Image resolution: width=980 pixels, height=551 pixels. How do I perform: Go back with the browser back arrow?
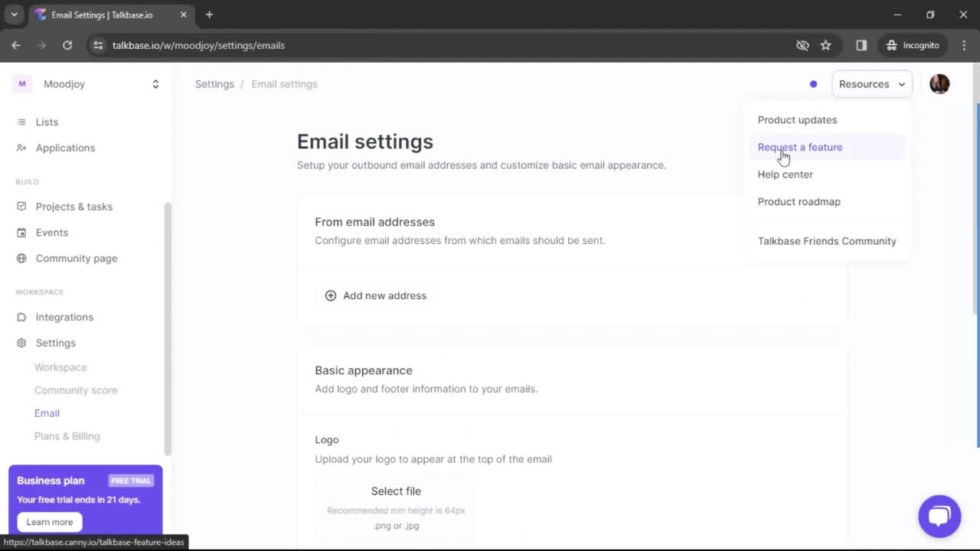click(x=16, y=45)
